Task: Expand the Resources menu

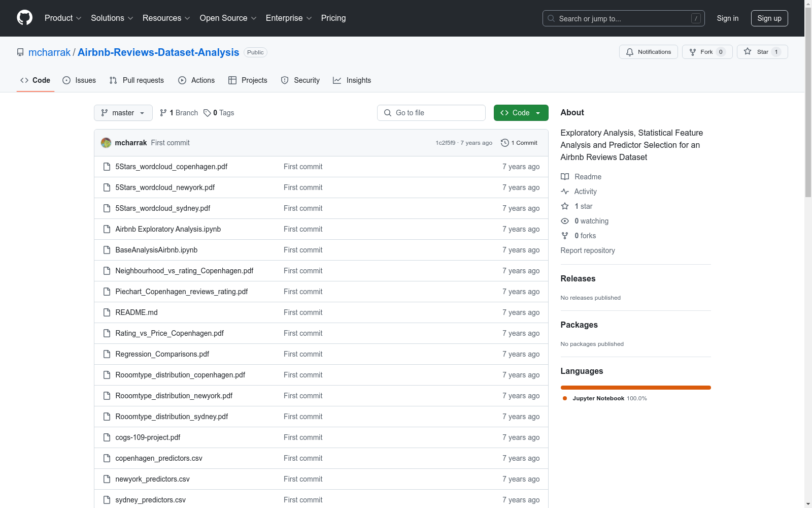Action: [x=166, y=18]
